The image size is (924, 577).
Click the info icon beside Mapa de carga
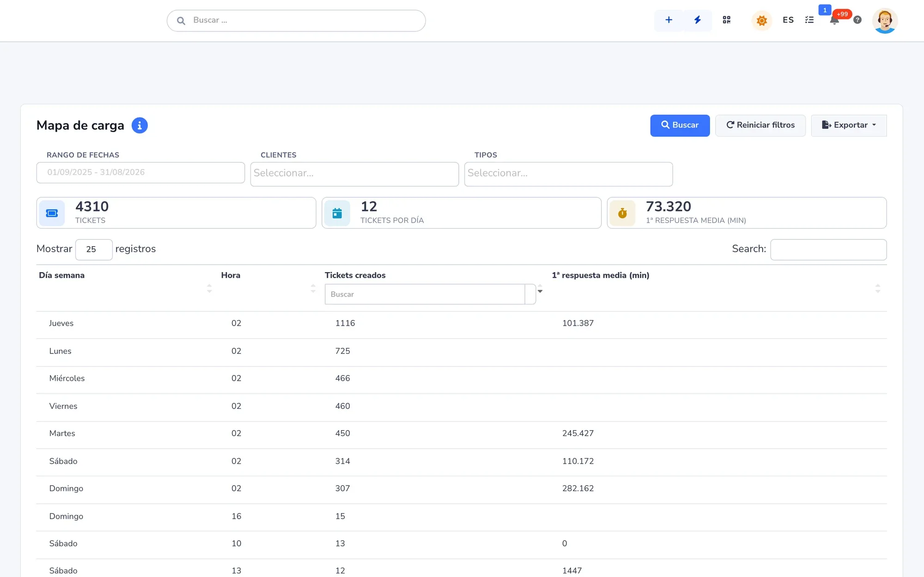(x=140, y=126)
